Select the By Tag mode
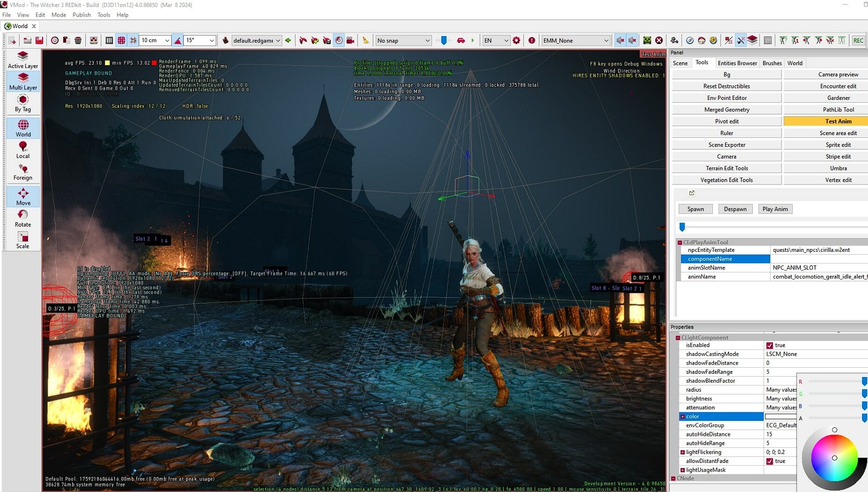 tap(23, 103)
